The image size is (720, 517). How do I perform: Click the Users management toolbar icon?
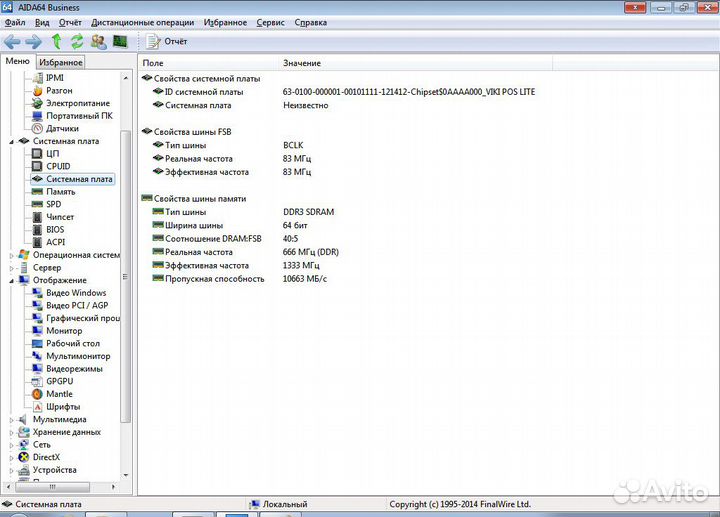98,42
